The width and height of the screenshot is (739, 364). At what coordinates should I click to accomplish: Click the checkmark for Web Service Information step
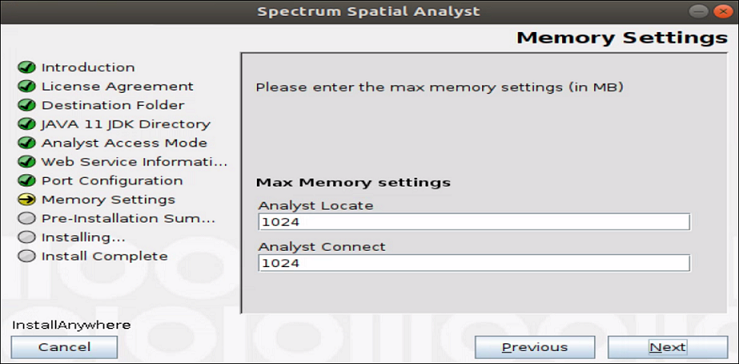tap(27, 162)
